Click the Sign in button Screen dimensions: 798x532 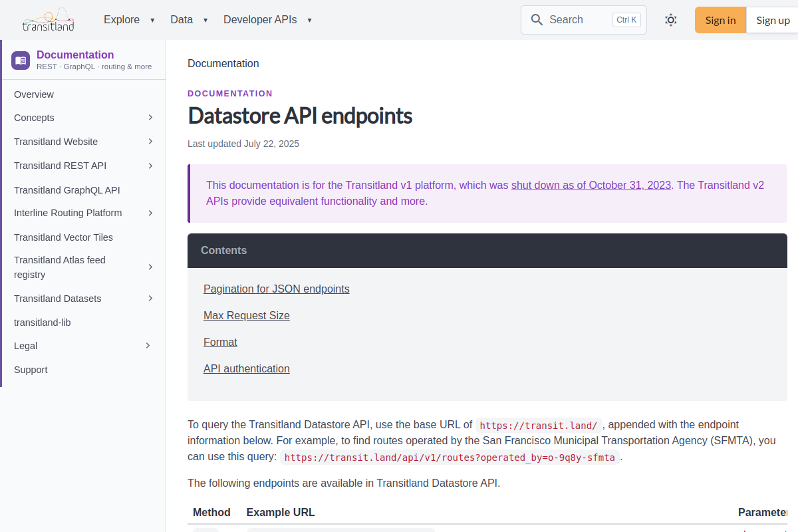coord(720,20)
